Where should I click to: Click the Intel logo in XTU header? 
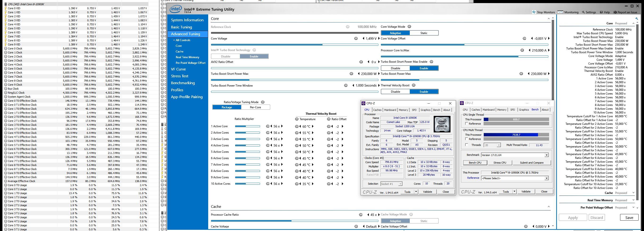176,9
